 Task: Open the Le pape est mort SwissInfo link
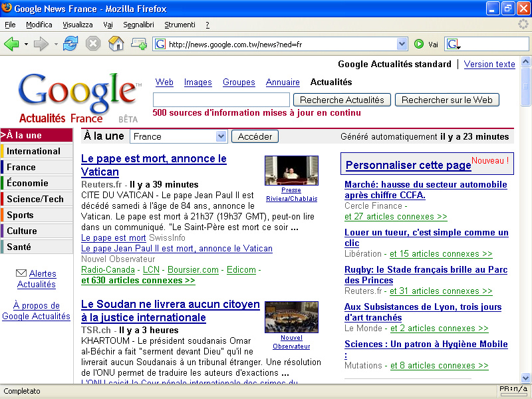point(113,238)
